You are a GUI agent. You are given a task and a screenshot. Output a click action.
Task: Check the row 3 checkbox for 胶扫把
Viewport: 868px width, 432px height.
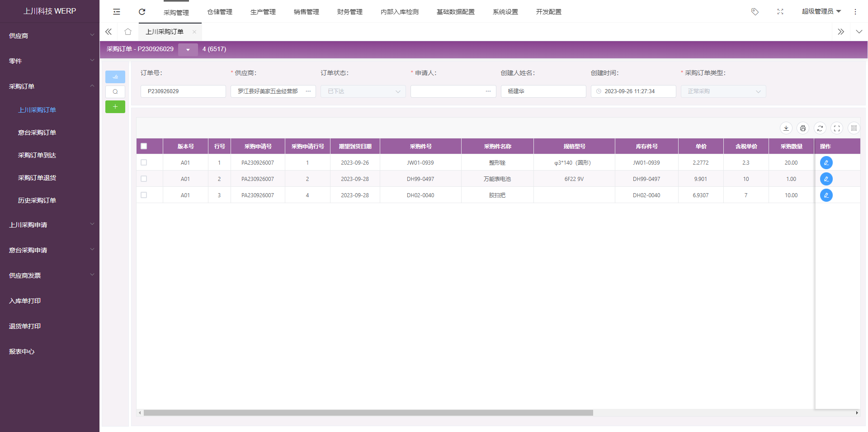(x=144, y=195)
